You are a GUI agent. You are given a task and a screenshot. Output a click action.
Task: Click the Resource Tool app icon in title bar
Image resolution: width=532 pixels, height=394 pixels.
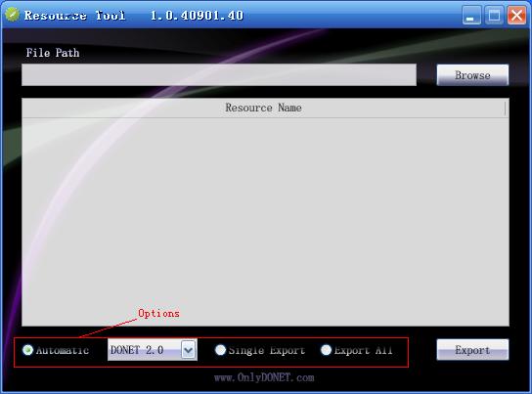[13, 15]
